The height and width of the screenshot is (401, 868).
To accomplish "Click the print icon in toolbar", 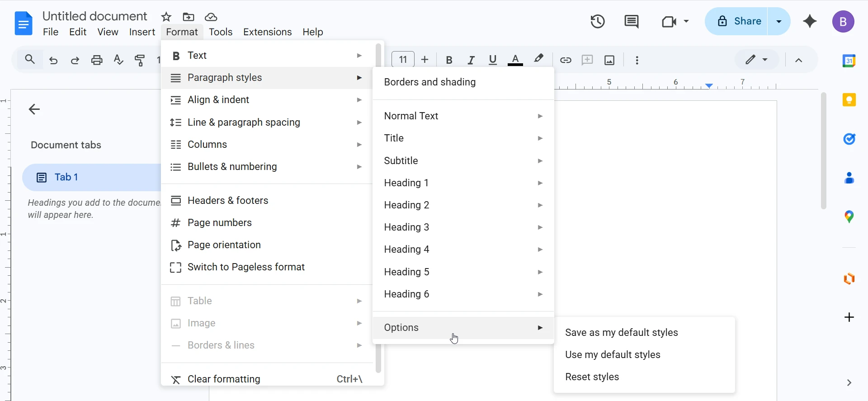I will point(97,60).
